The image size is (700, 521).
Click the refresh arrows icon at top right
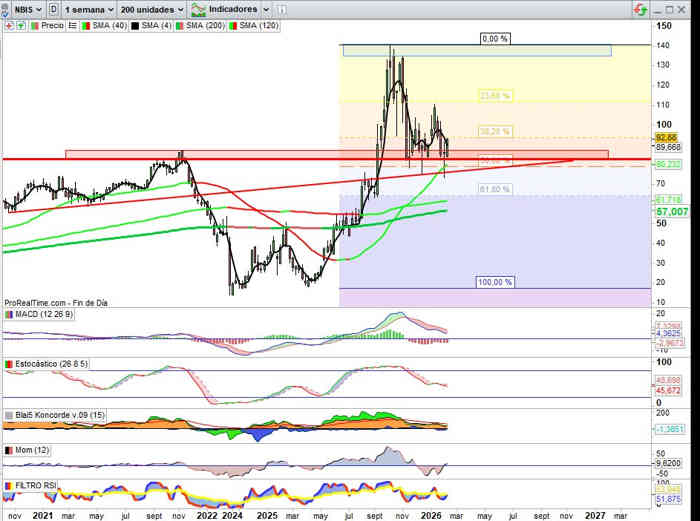[x=638, y=9]
